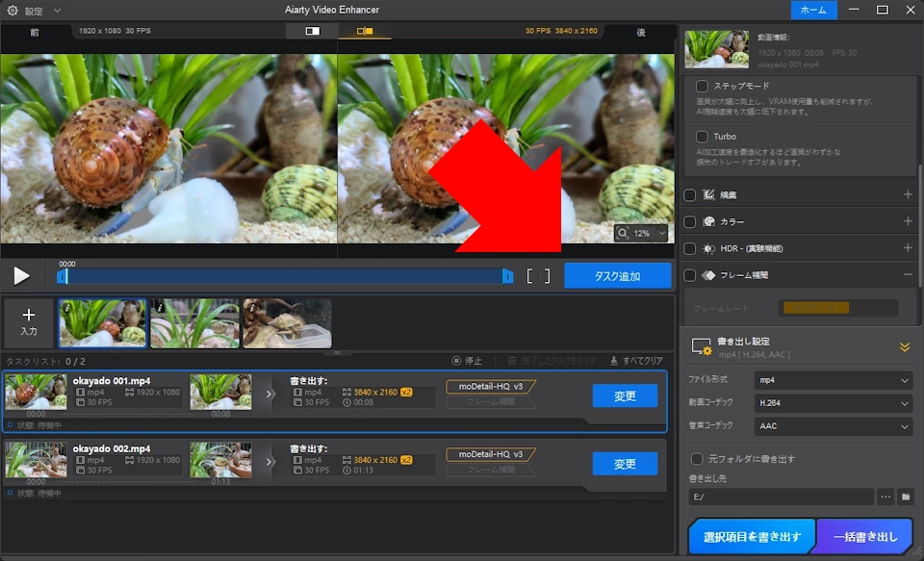The height and width of the screenshot is (561, 924).
Task: Open the 編集 (Edit) panel icon
Action: pyautogui.click(x=709, y=193)
